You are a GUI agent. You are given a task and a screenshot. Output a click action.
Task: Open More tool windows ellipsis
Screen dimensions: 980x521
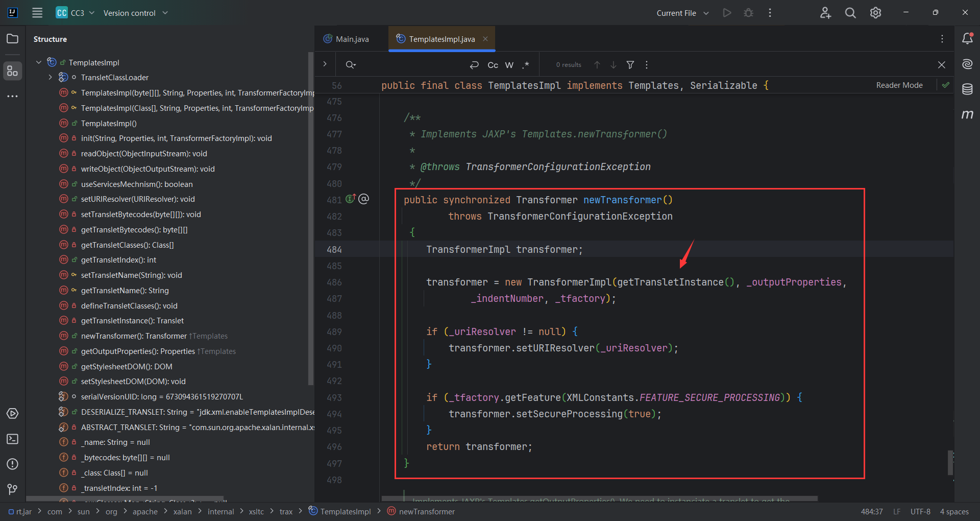click(13, 96)
